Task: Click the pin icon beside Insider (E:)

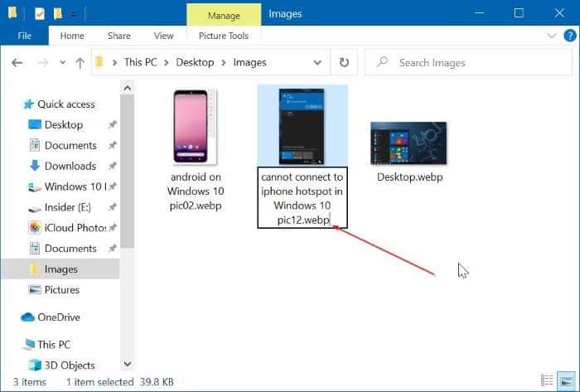Action: (x=112, y=207)
